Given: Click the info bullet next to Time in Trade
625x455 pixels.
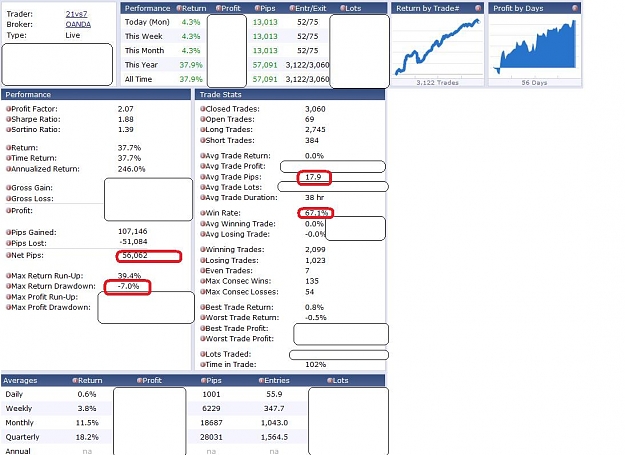Looking at the screenshot, I should [x=202, y=364].
